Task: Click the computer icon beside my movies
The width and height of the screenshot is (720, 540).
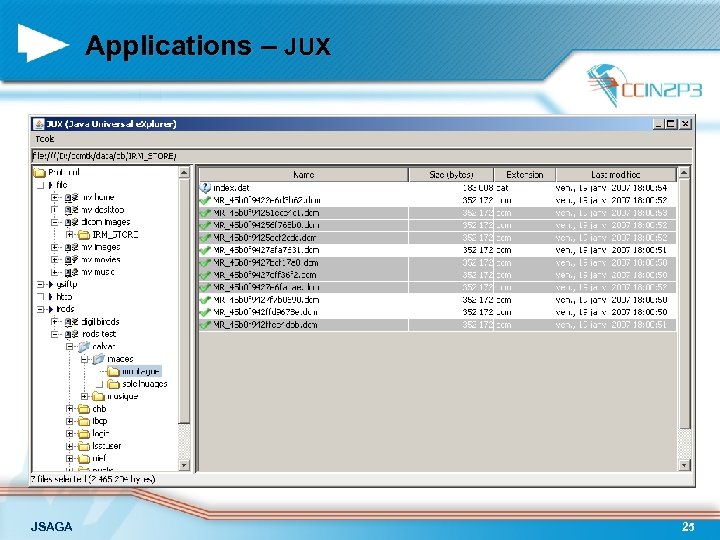Action: pos(71,259)
